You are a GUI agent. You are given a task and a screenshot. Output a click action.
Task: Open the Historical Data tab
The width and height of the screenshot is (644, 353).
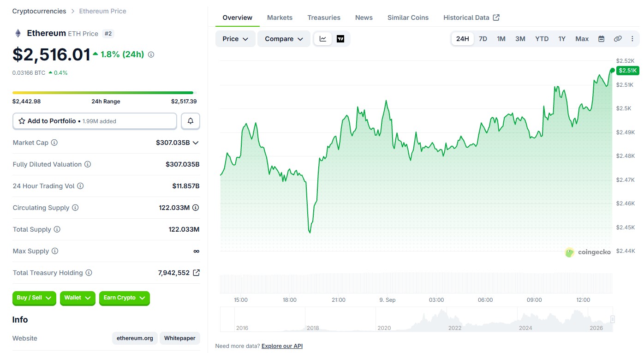coord(471,18)
